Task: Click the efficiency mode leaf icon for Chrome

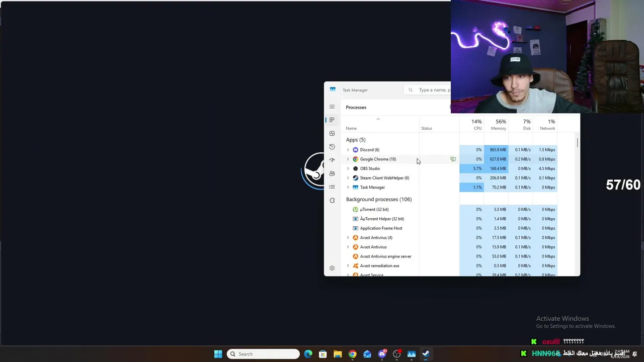Action: [453, 159]
